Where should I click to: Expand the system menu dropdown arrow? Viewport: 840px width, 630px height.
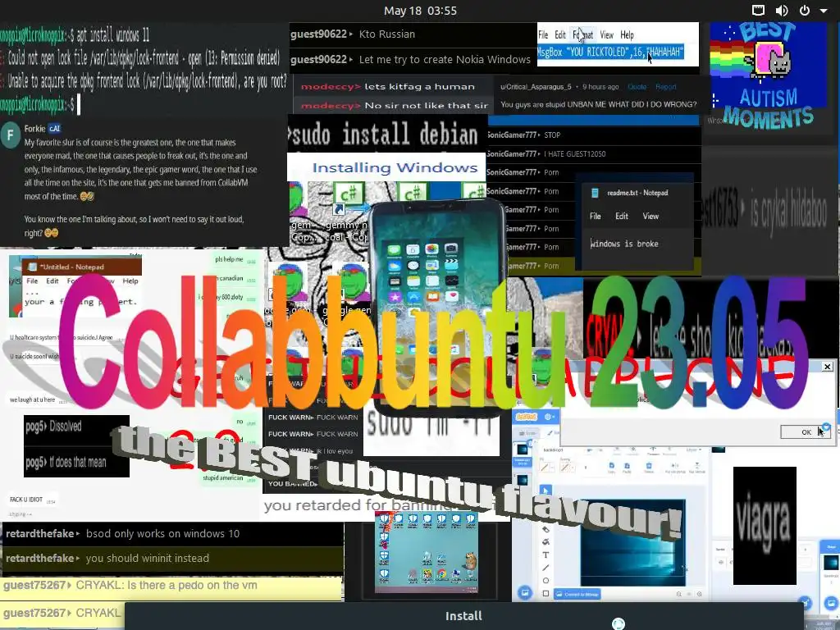click(x=824, y=11)
